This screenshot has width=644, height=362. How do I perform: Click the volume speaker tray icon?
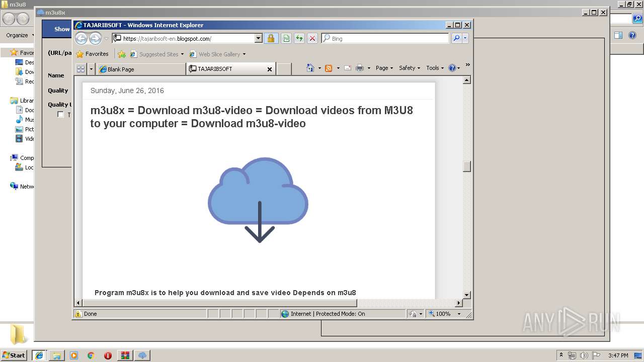pyautogui.click(x=584, y=355)
